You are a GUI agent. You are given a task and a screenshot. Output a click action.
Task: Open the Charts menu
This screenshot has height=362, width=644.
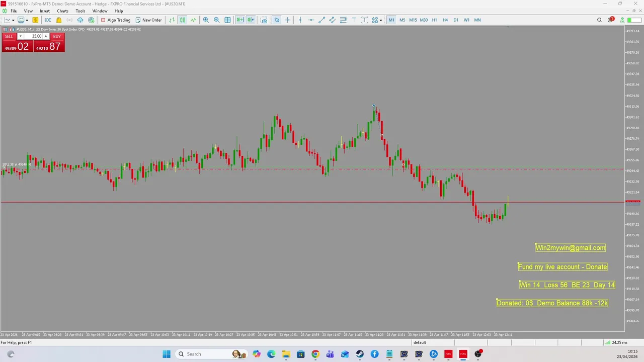click(62, 11)
